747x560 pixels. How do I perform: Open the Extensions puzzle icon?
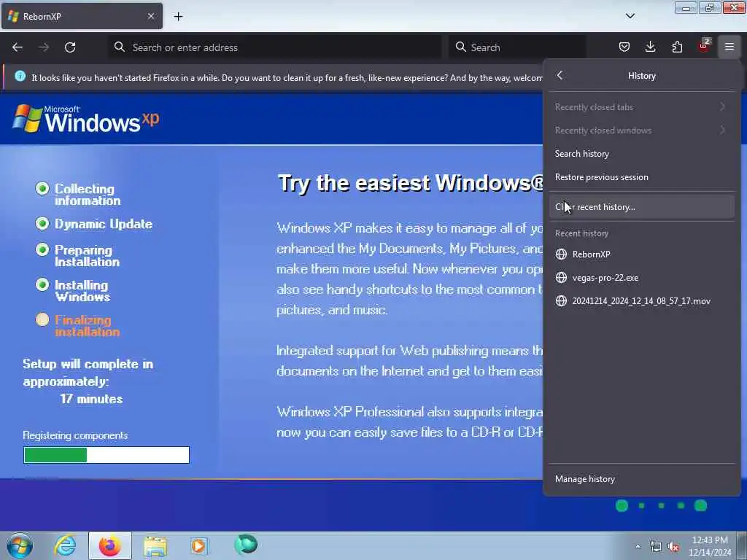pyautogui.click(x=677, y=47)
